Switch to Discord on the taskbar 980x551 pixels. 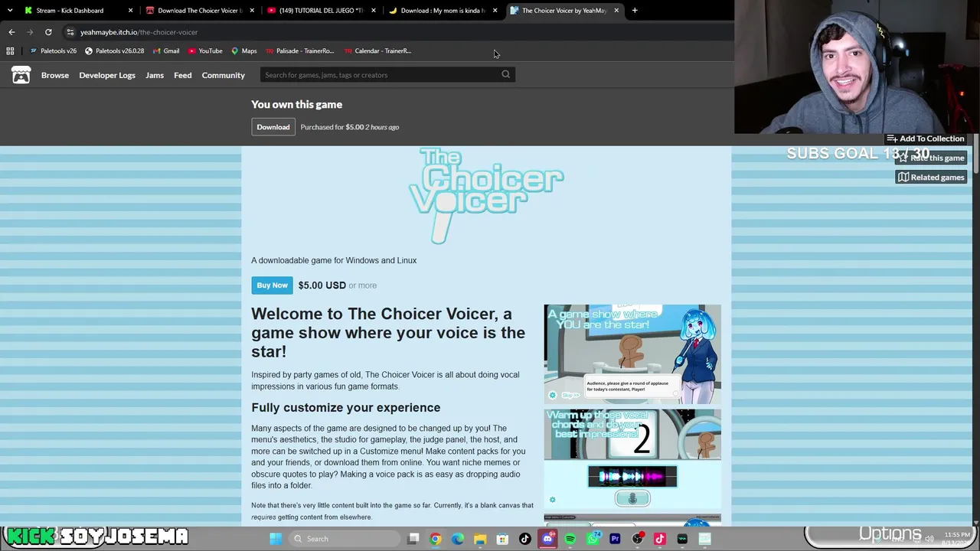tap(547, 539)
